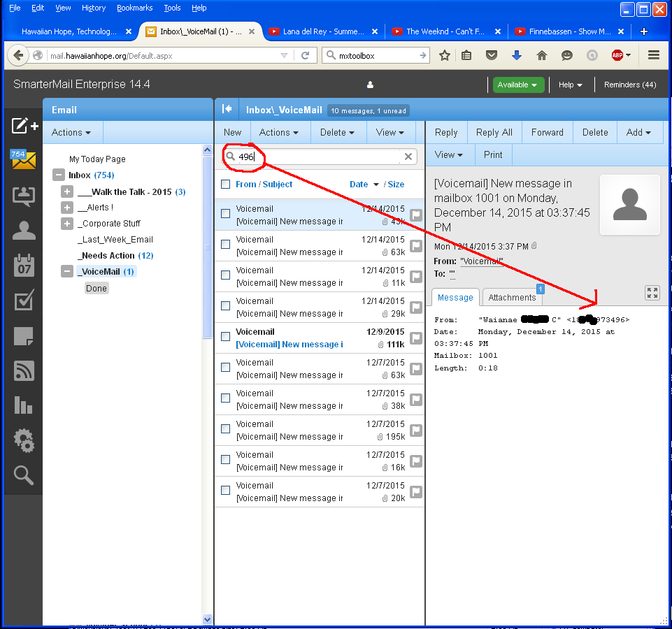The image size is (672, 629).
Task: Open folder pane Actions dropdown under Email
Action: click(x=71, y=132)
